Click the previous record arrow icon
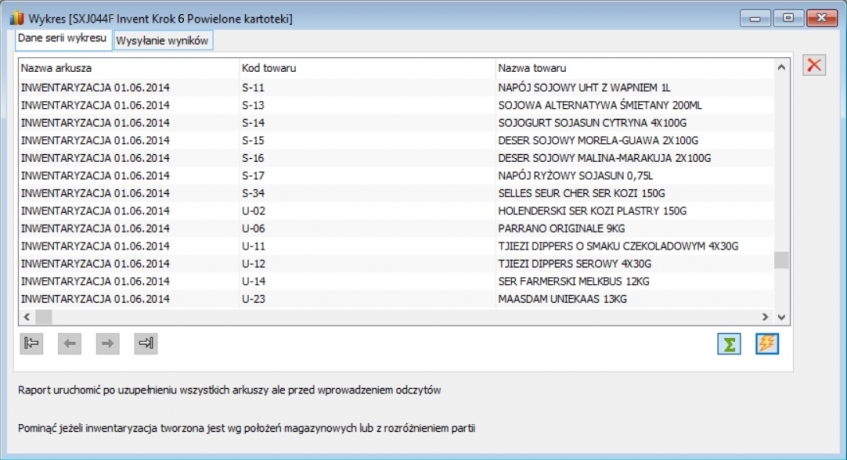Image resolution: width=847 pixels, height=460 pixels. [x=70, y=343]
